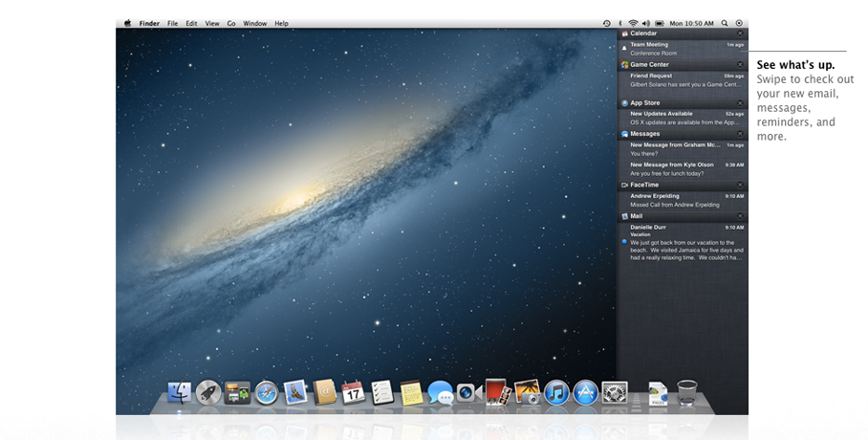Open the Trash in Dock
868x440 pixels.
(687, 392)
